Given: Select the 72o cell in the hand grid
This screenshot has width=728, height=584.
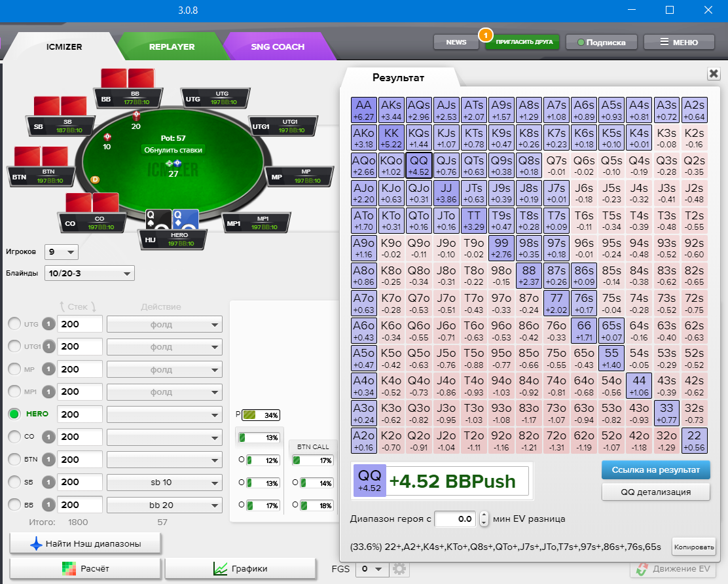Looking at the screenshot, I should coord(556,441).
